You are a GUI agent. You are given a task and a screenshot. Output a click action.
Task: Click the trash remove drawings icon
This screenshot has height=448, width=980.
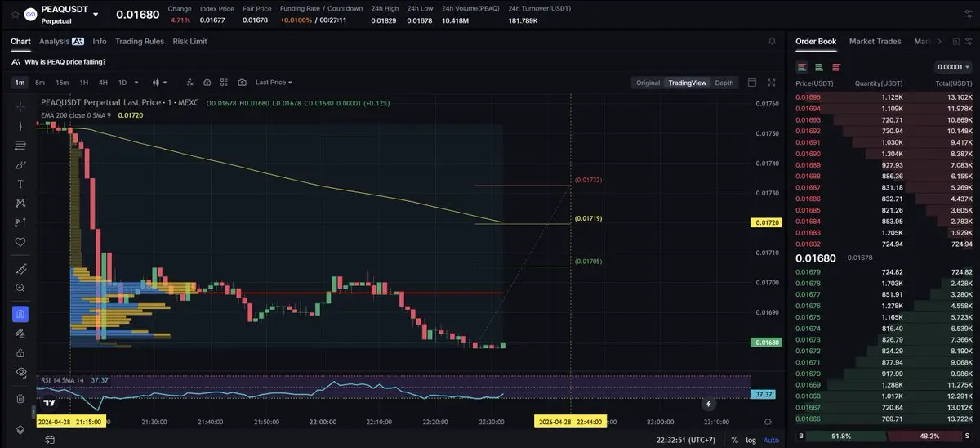(x=20, y=399)
